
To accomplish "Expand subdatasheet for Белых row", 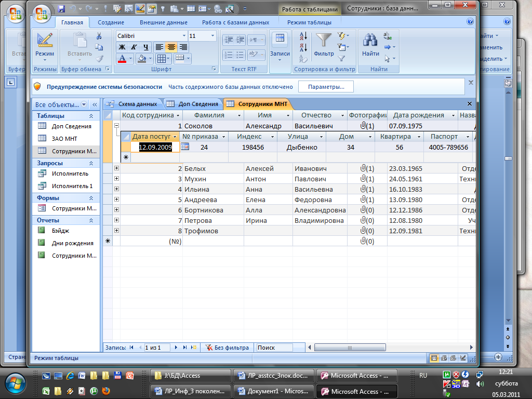I will pyautogui.click(x=116, y=168).
